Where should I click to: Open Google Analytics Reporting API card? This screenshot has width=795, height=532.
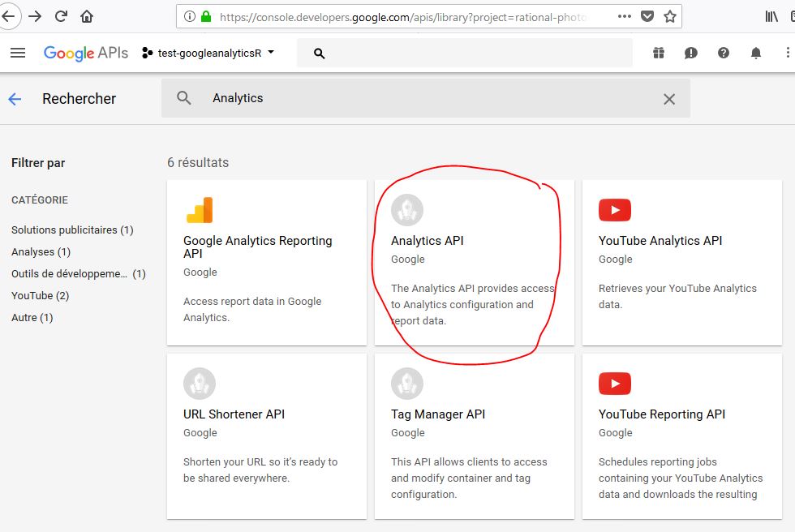266,263
